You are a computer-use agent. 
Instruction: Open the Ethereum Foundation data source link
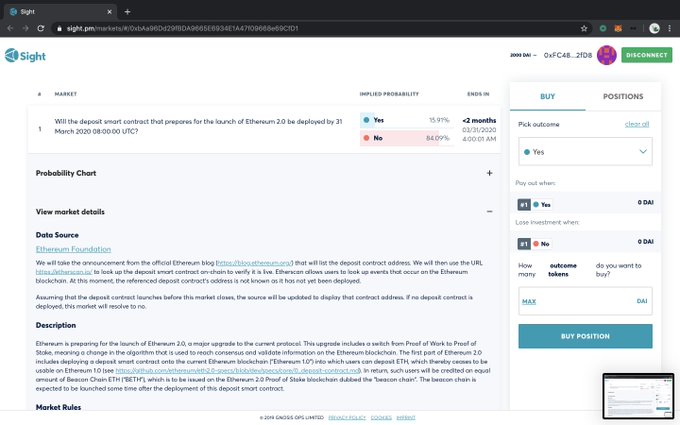point(73,249)
